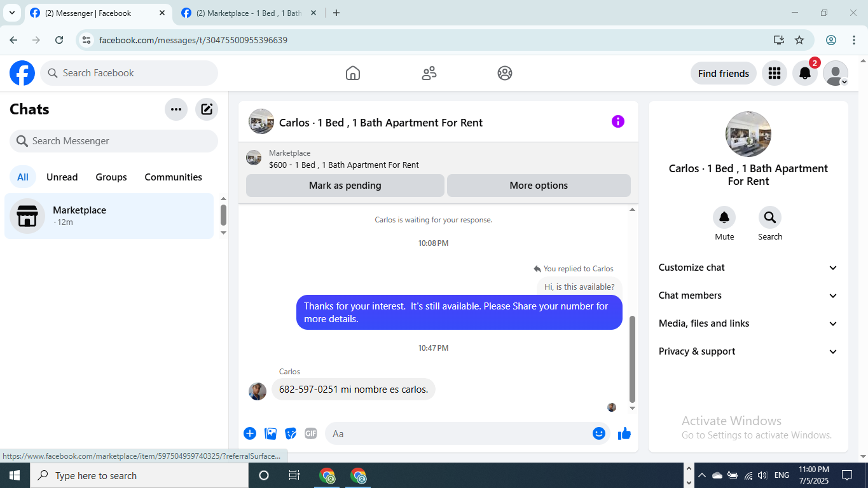Click the message input box Aa
This screenshot has height=488, width=868.
click(467, 433)
